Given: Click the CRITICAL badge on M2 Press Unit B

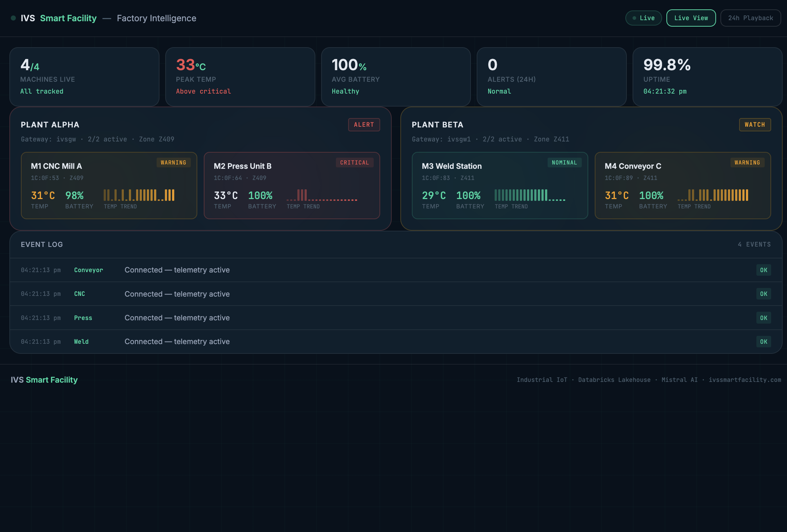Looking at the screenshot, I should point(355,163).
